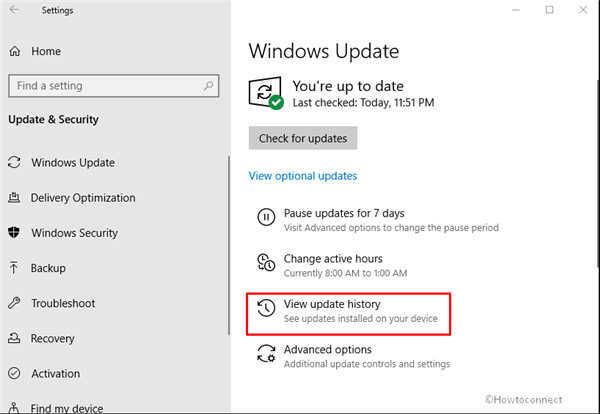The image size is (600, 414).
Task: Open the View optional updates link
Action: (x=302, y=176)
